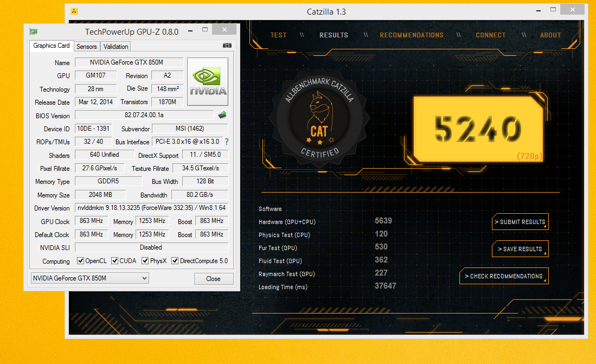The image size is (596, 364).
Task: Click the GM107 GPU field
Action: point(95,75)
